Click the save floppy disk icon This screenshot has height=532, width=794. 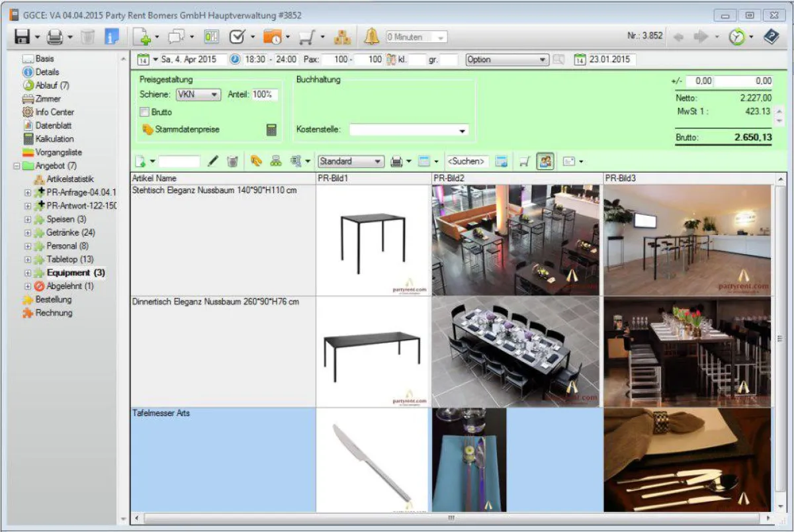coord(22,37)
